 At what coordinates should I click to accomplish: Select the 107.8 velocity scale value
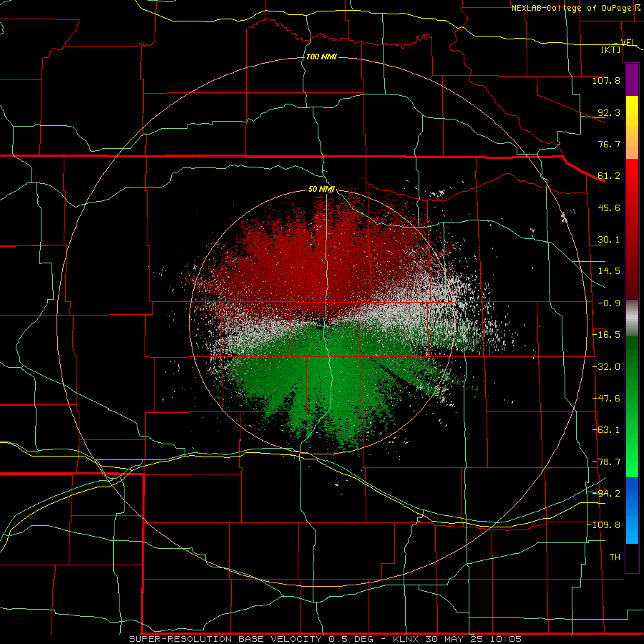point(606,80)
